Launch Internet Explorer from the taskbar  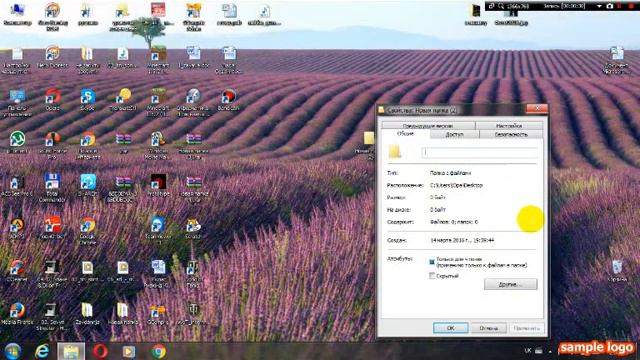[42, 351]
